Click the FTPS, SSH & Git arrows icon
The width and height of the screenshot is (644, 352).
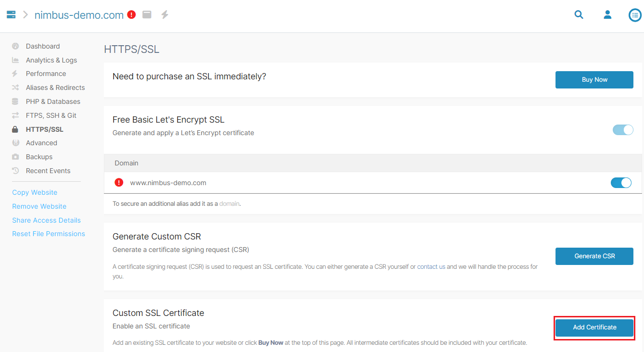click(15, 115)
